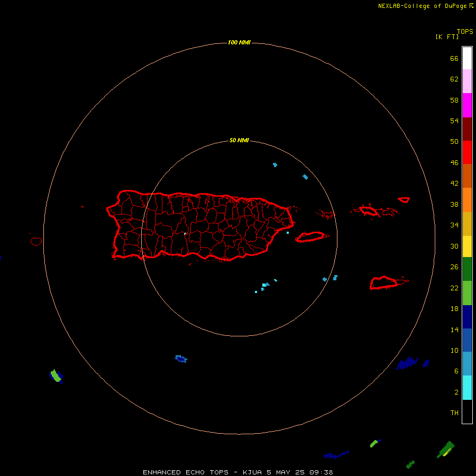This screenshot has height=476, width=476.
Task: Click the green echo near the southwest ring edge
Action: [x=56, y=377]
